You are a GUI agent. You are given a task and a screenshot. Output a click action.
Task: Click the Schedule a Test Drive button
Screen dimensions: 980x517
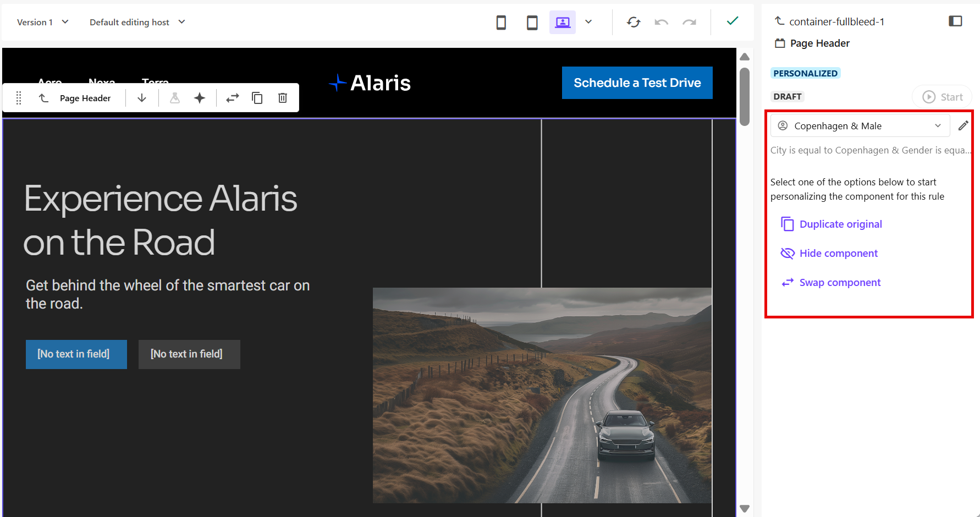pyautogui.click(x=637, y=83)
